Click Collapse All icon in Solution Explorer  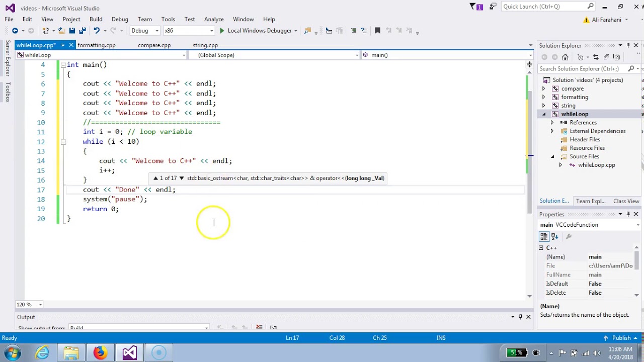click(x=606, y=57)
